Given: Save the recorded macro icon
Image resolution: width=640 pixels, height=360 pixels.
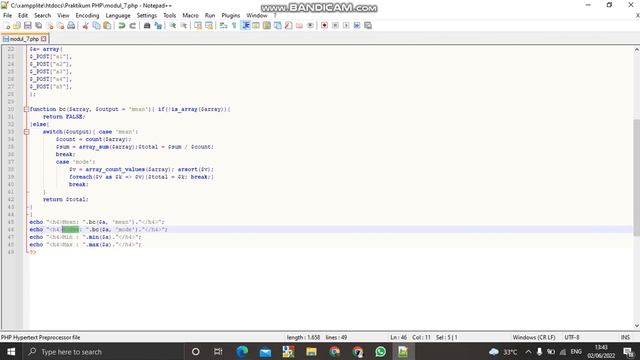Looking at the screenshot, I should [368, 26].
